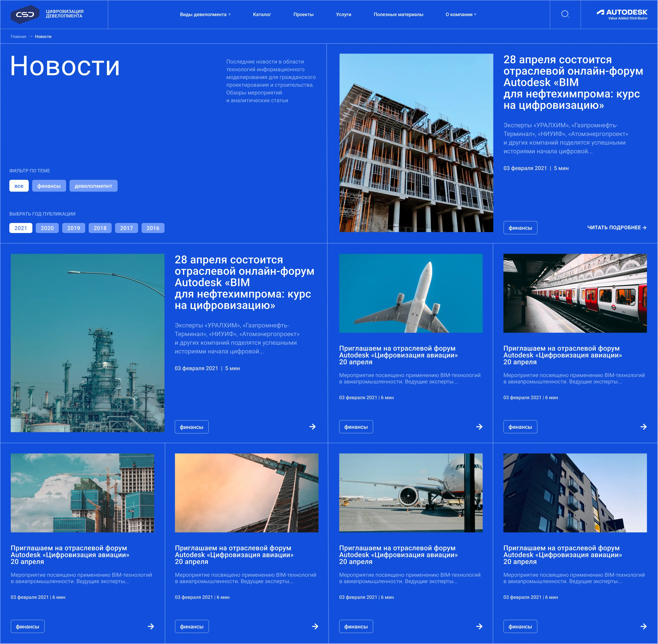Select the 2019 publication year
Viewport: 658px width, 644px height.
pos(73,228)
